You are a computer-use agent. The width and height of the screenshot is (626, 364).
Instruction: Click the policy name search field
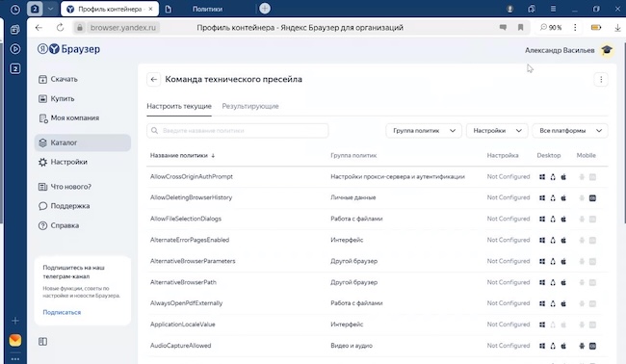(238, 131)
